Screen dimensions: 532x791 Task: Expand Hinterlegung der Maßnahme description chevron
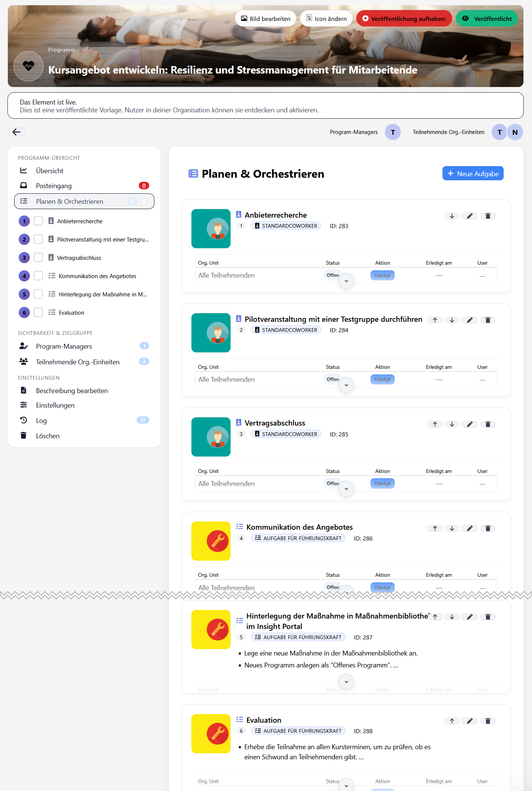(x=346, y=682)
